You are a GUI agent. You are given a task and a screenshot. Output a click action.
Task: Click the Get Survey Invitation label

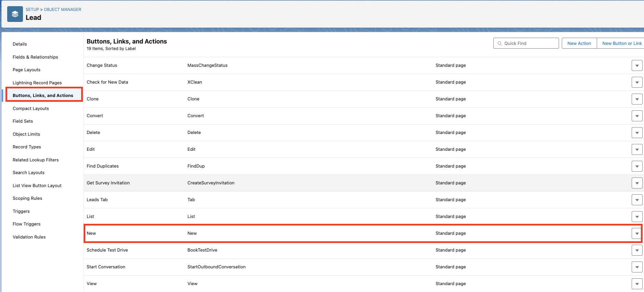point(108,183)
